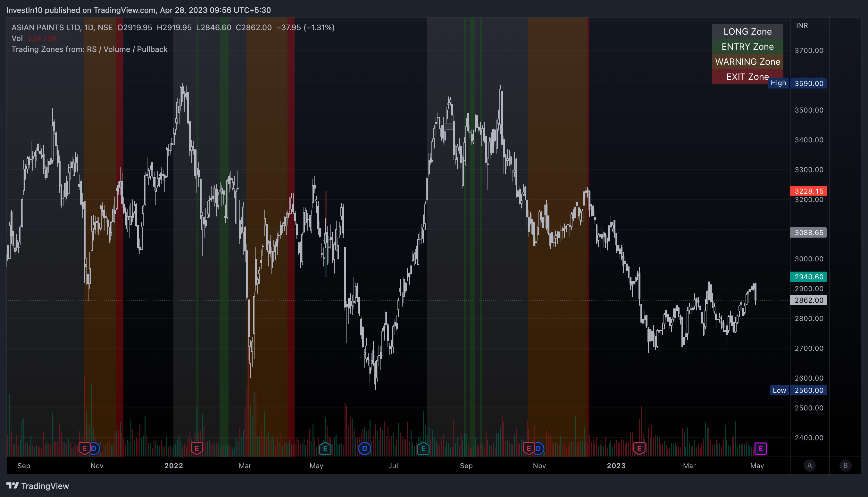The width and height of the screenshot is (868, 497).
Task: Click the Low 2560.00 price label
Action: click(x=798, y=390)
